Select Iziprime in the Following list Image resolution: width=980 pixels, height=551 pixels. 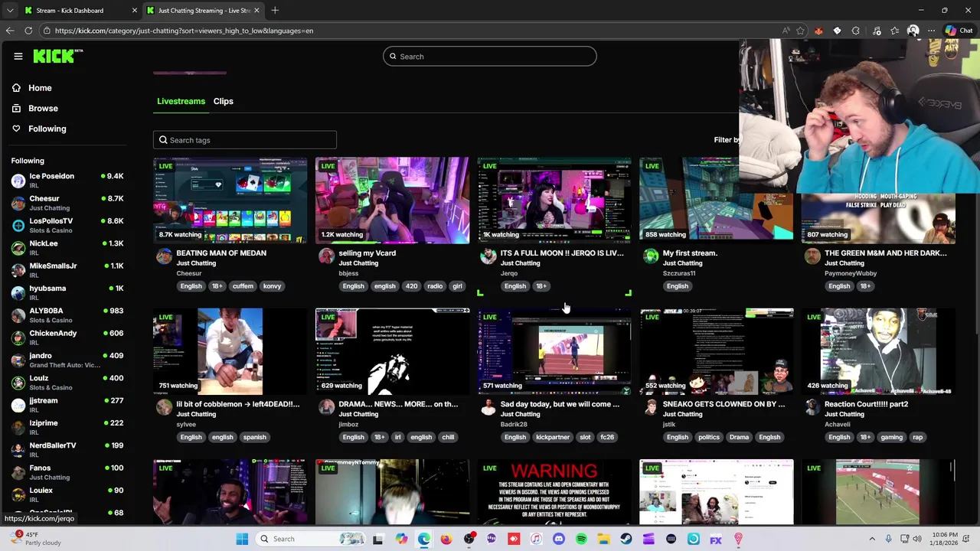(67, 427)
